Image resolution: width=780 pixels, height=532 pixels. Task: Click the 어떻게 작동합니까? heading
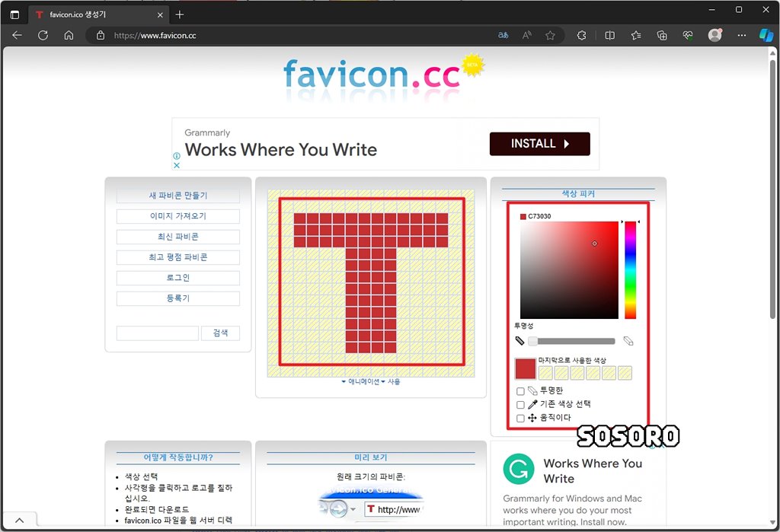pos(178,457)
